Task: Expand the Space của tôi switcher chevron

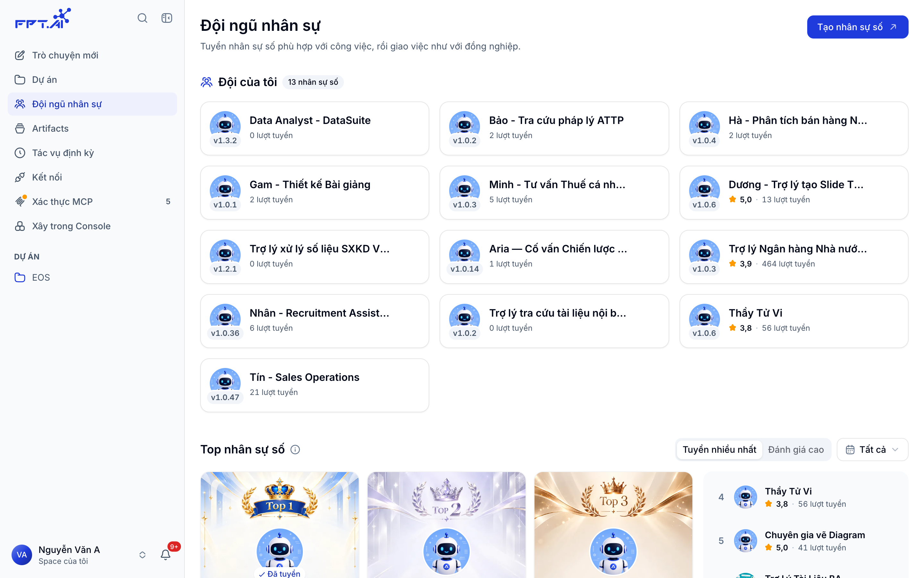Action: click(142, 555)
